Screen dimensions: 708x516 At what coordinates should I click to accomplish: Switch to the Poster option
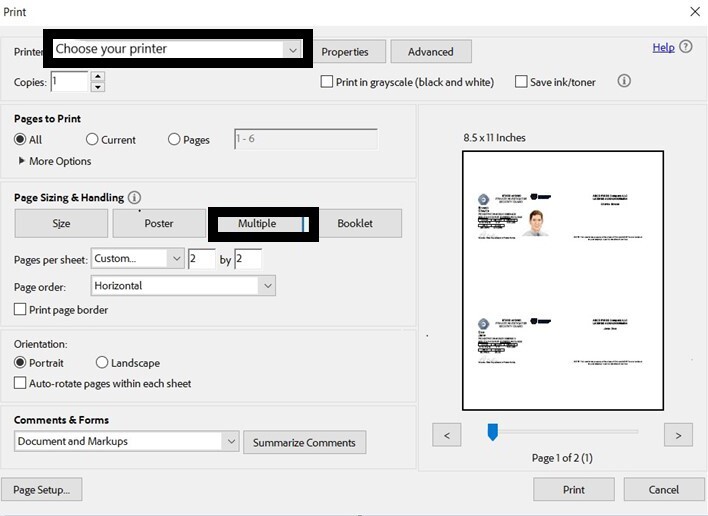coord(159,223)
